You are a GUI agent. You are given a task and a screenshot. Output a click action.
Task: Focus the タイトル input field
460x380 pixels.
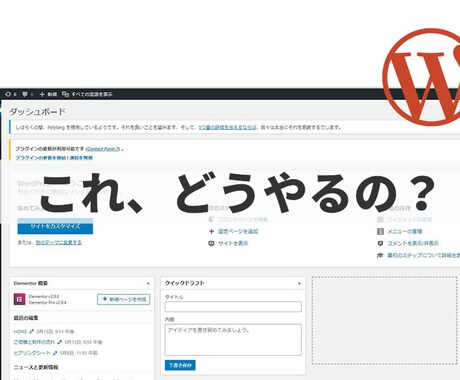(233, 307)
